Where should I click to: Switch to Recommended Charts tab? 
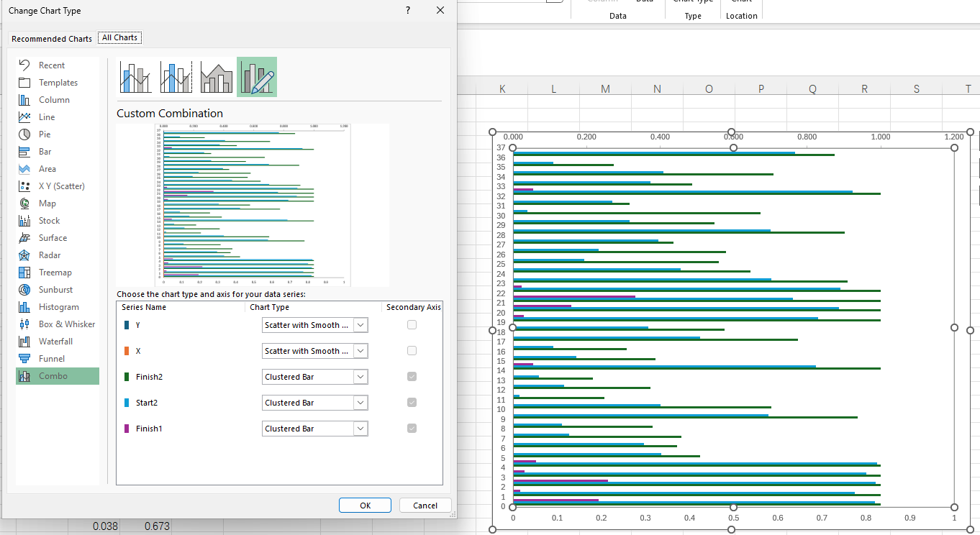(x=52, y=39)
